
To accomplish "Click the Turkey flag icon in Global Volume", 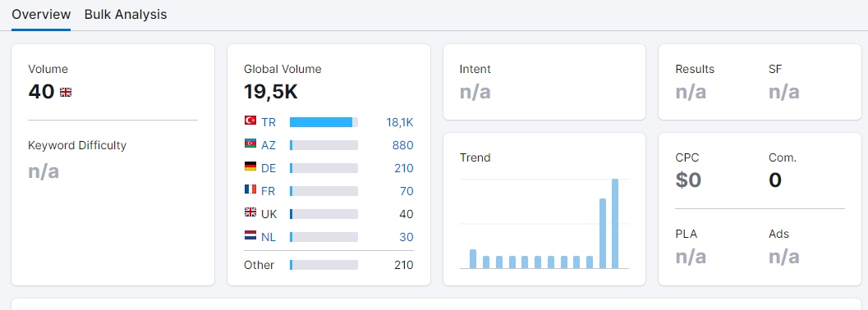I will tap(250, 121).
